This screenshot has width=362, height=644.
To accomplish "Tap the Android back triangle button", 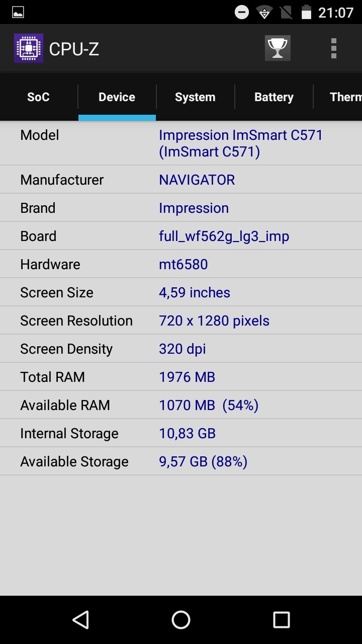I will point(80,620).
